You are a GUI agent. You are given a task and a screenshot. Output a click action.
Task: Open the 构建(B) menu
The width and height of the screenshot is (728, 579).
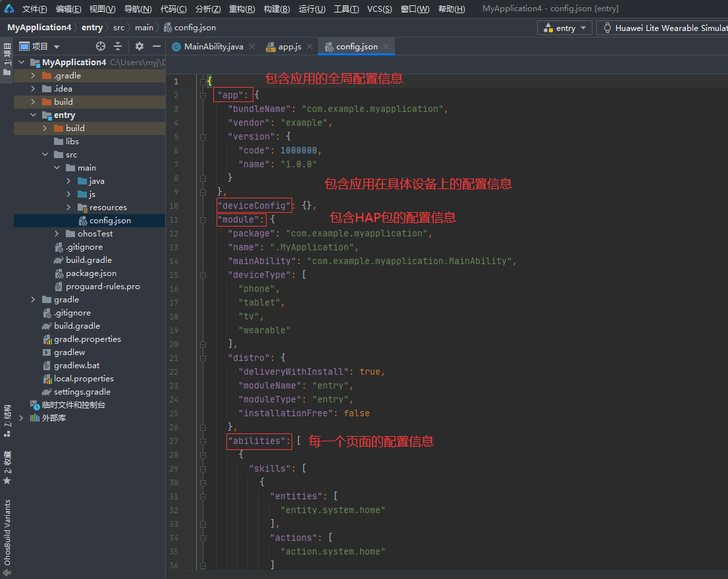click(276, 9)
